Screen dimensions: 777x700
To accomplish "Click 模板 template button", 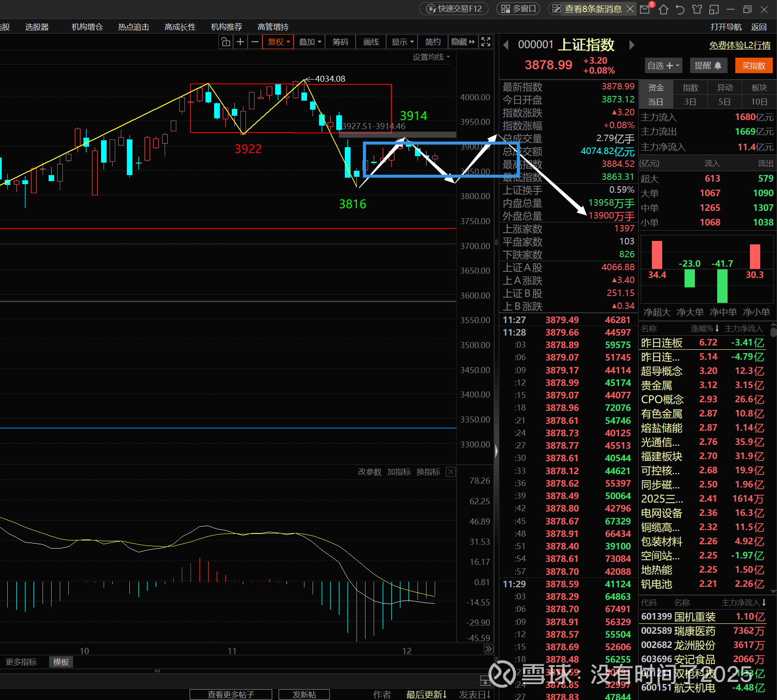I will (61, 662).
